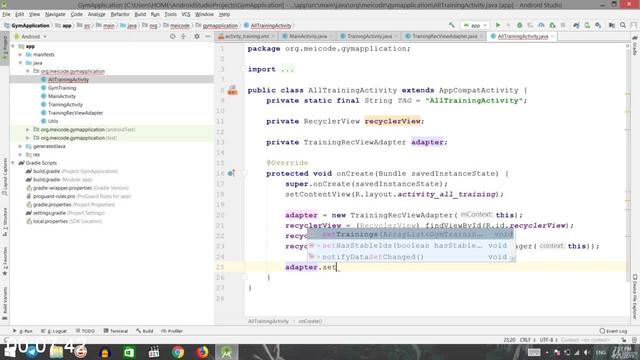Image resolution: width=640 pixels, height=360 pixels.
Task: Select AllTrainingActivity in project tree
Action: tap(68, 80)
